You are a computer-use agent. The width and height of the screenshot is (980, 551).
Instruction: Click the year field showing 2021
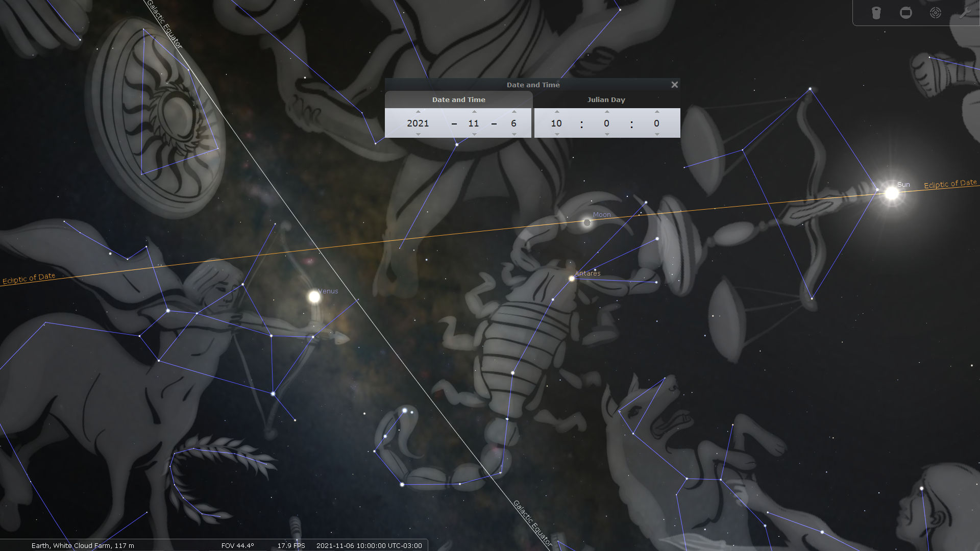tap(418, 123)
